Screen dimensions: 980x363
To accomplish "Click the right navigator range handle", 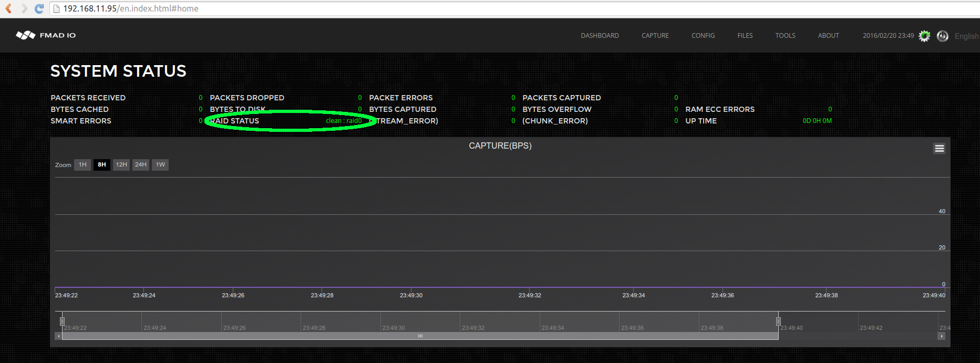I will 778,321.
